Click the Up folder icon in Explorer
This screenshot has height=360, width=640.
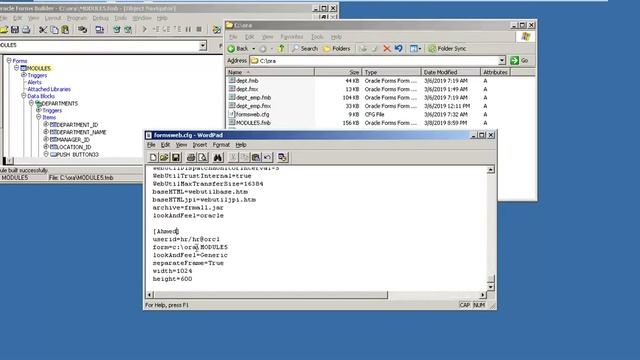point(281,49)
